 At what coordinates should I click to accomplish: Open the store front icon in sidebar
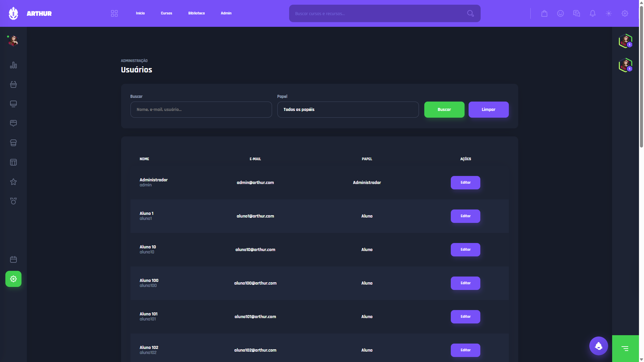[x=13, y=143]
